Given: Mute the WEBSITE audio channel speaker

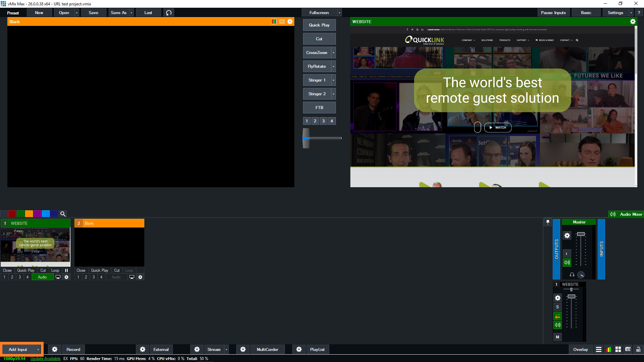Looking at the screenshot, I should click(x=557, y=325).
